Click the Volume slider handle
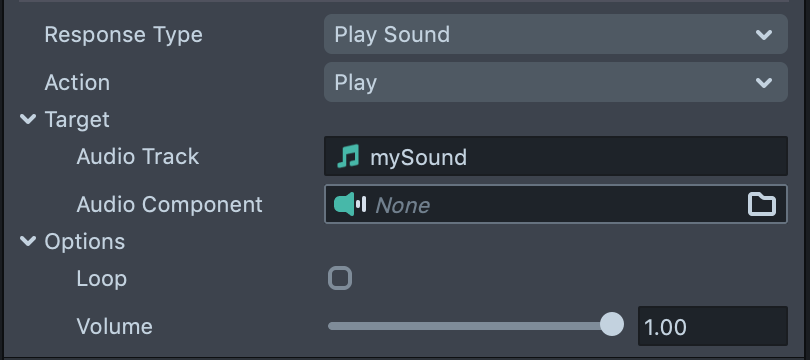 click(612, 325)
